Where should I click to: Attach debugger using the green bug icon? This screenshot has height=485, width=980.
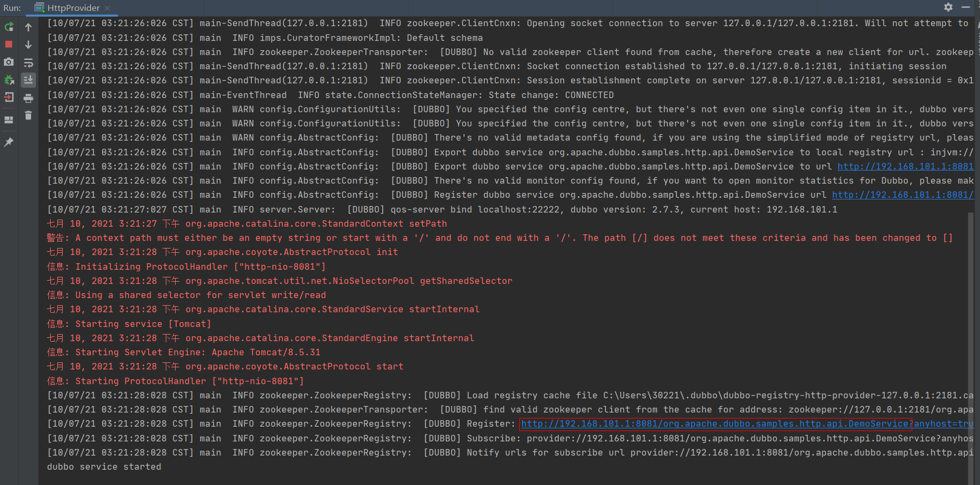click(9, 80)
